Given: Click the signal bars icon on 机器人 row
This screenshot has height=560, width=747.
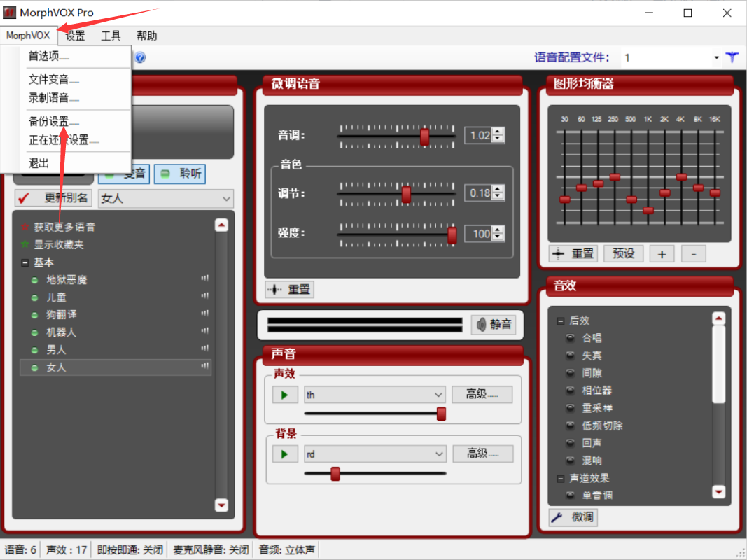Looking at the screenshot, I should coord(205,330).
